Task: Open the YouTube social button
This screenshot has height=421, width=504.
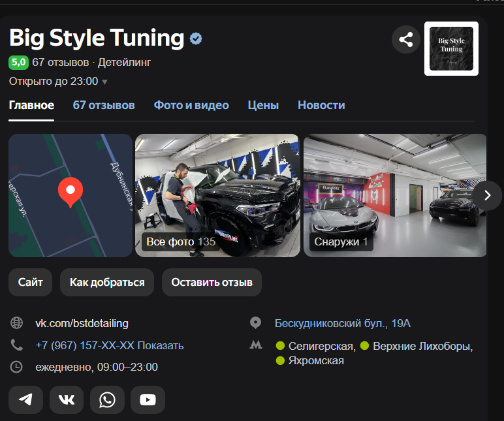Action: point(148,400)
